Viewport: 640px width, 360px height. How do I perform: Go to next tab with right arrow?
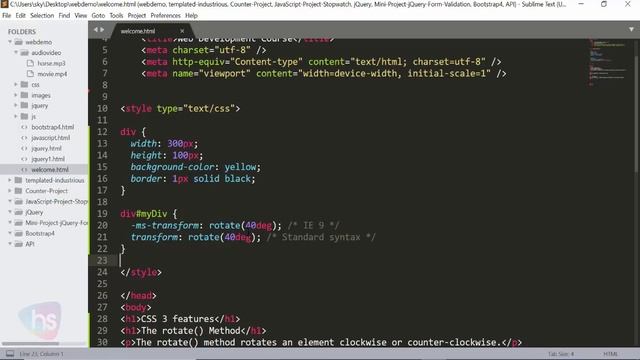[x=102, y=29]
